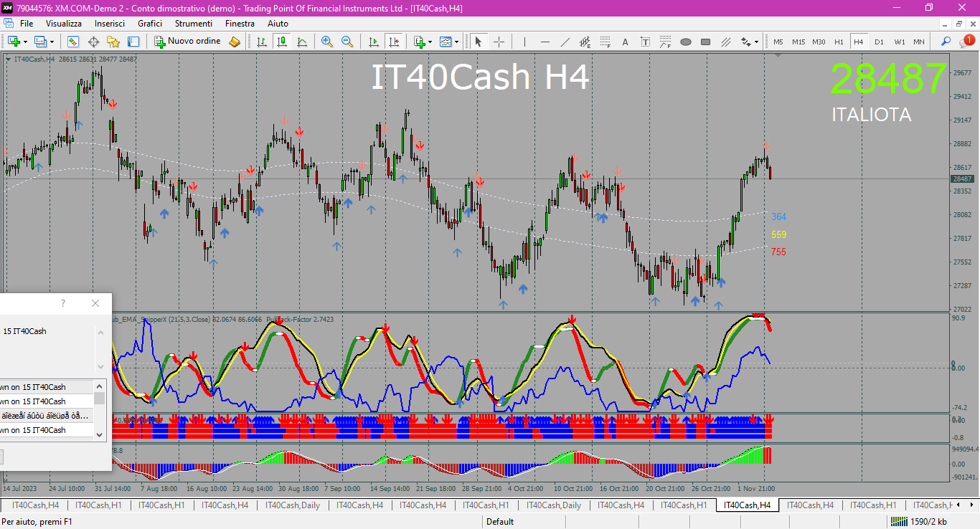Zoom out of the chart
980x529 pixels.
347,42
